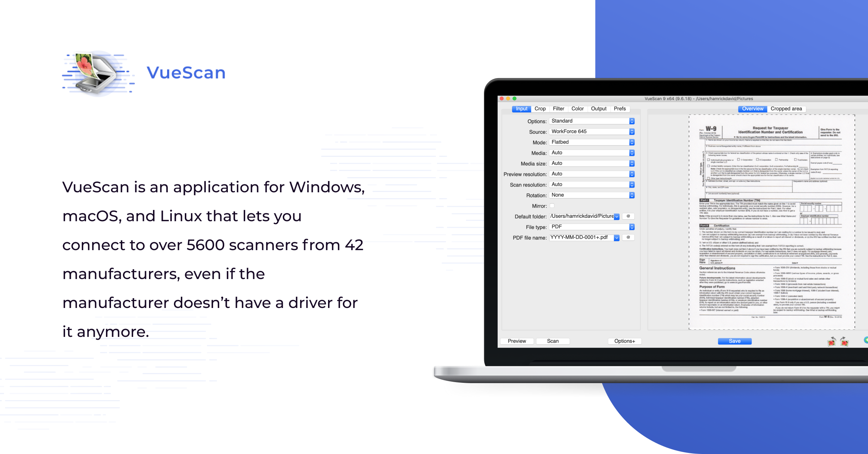Select the Overview panel icon
This screenshot has height=454, width=868.
(x=753, y=110)
